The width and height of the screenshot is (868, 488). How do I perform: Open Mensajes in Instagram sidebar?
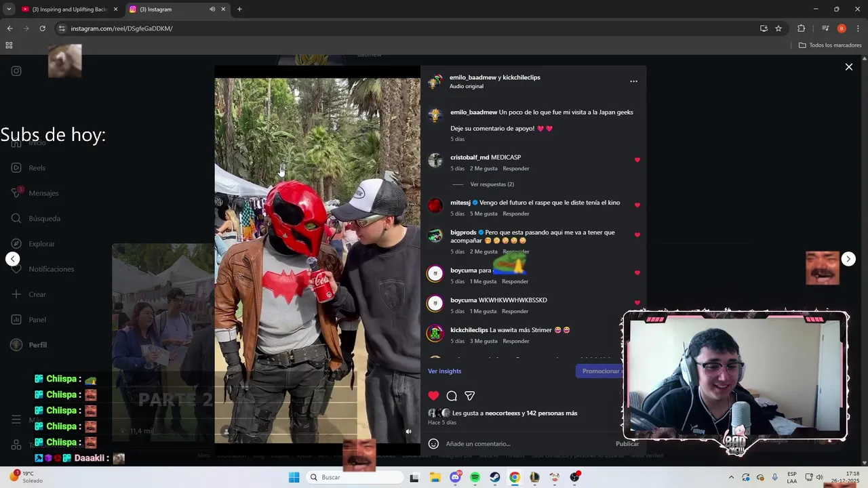[35, 193]
